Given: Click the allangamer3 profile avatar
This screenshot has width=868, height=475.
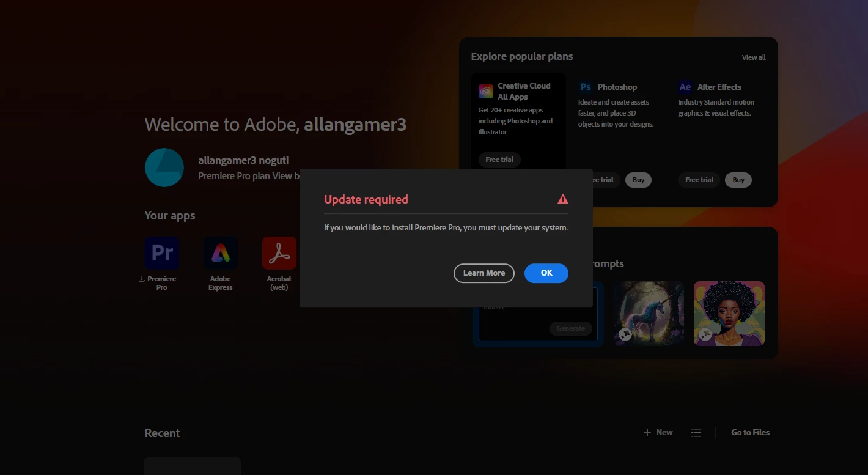Looking at the screenshot, I should (x=164, y=168).
